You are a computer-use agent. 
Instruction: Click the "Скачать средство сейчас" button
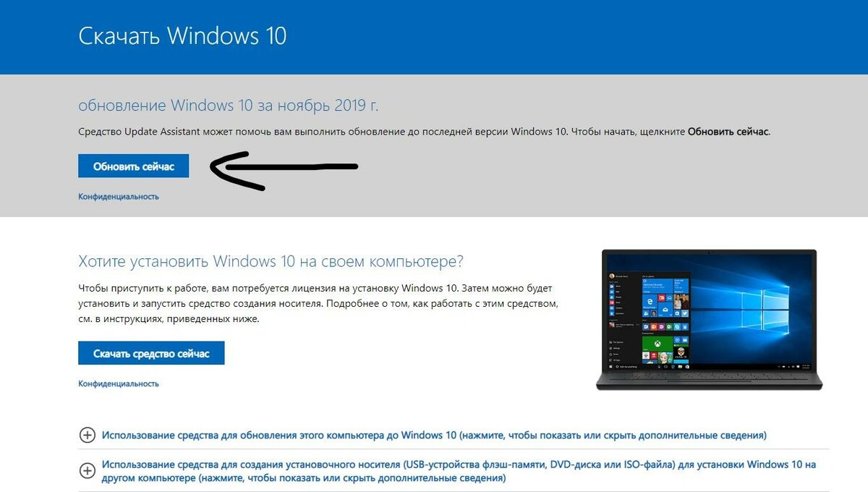(x=151, y=353)
